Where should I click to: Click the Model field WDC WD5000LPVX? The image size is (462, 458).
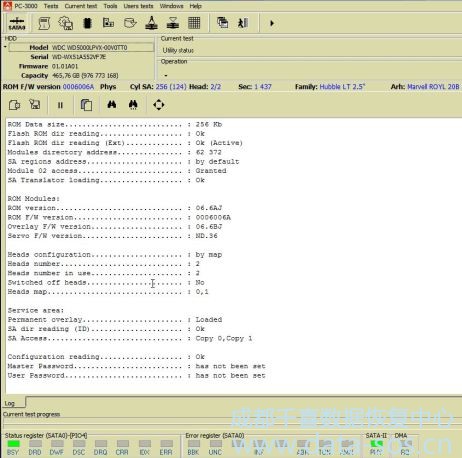point(81,47)
